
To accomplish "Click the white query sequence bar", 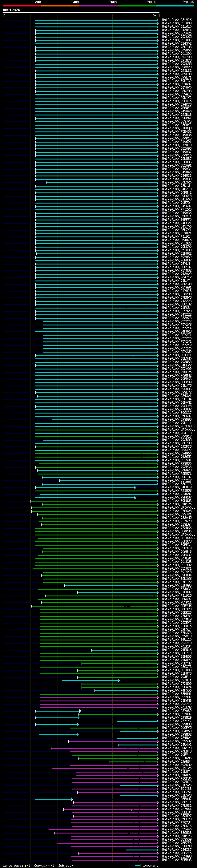I will tap(81, 12).
